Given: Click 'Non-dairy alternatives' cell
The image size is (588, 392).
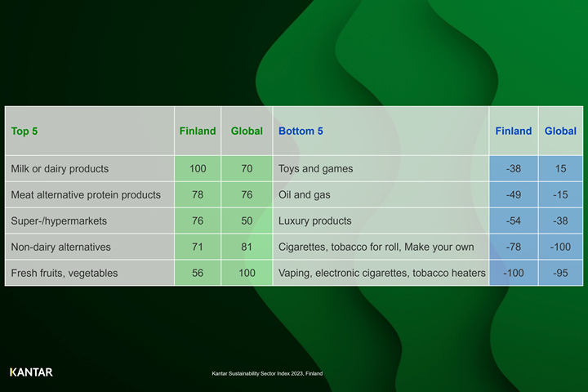Looking at the screenshot, I should (x=60, y=247).
